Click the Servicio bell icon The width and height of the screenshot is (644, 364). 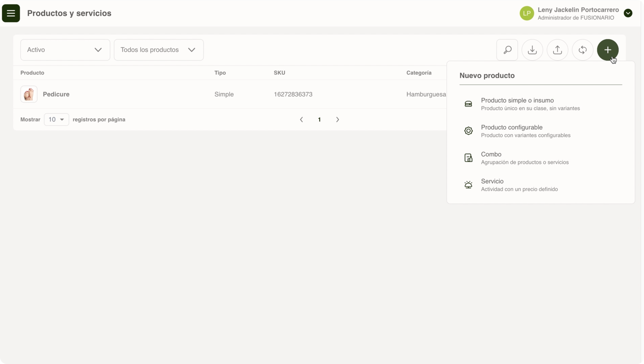tap(468, 185)
